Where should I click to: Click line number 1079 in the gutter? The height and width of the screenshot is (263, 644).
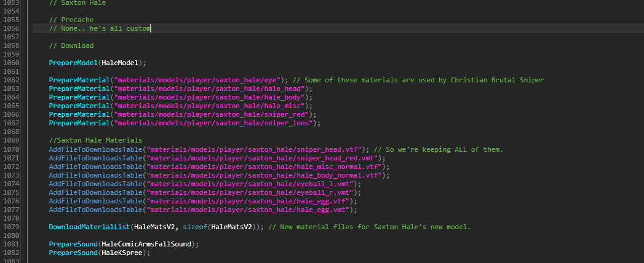[x=10, y=227]
